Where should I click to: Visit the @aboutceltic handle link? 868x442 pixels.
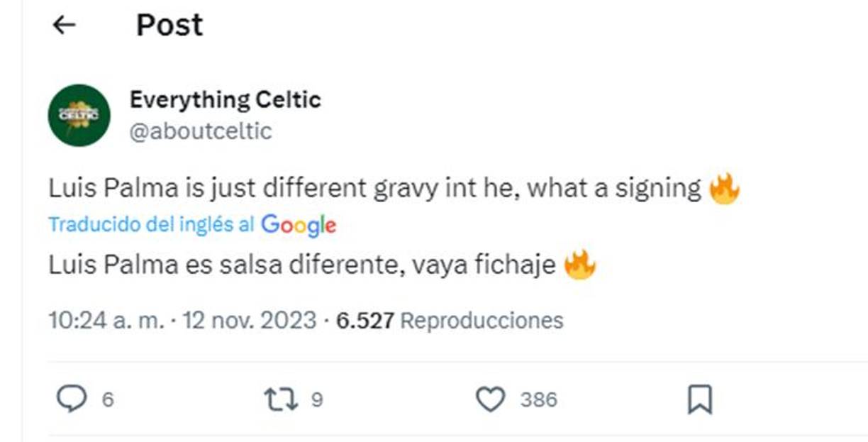201,131
